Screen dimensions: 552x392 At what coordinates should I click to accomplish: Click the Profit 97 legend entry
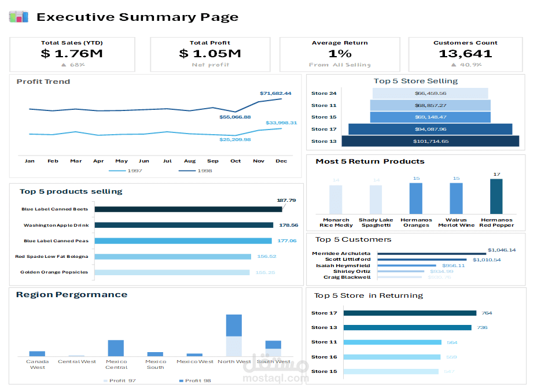120,381
